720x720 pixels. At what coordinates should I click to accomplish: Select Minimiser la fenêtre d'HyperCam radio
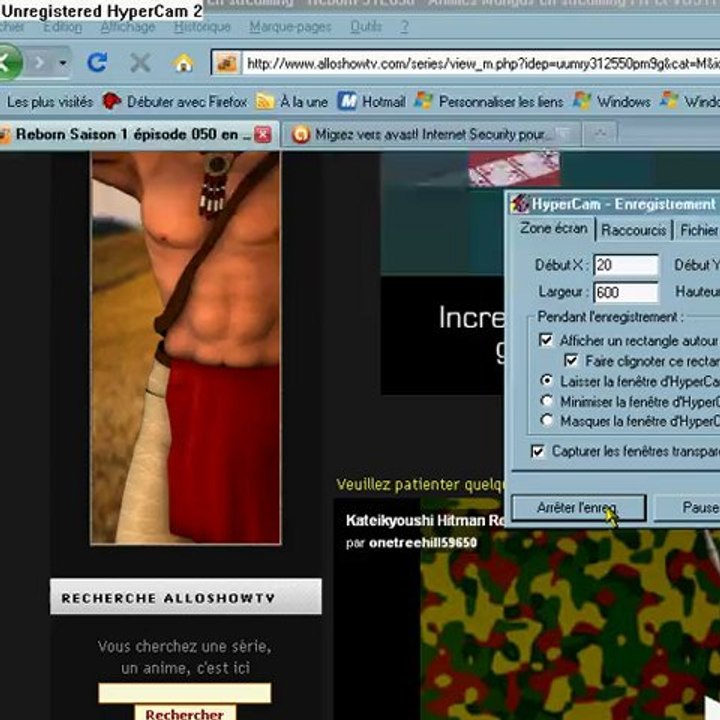click(546, 401)
